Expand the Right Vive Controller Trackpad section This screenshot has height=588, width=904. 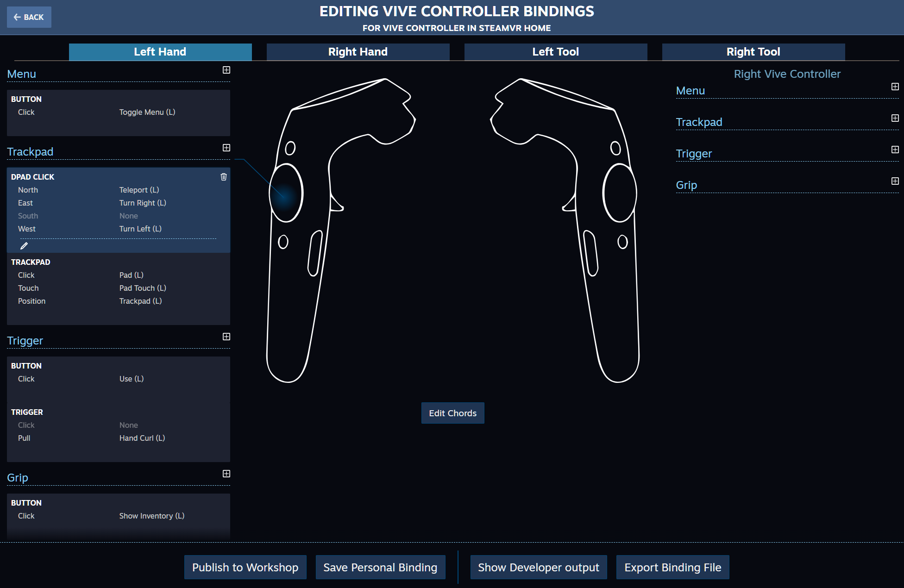click(894, 119)
